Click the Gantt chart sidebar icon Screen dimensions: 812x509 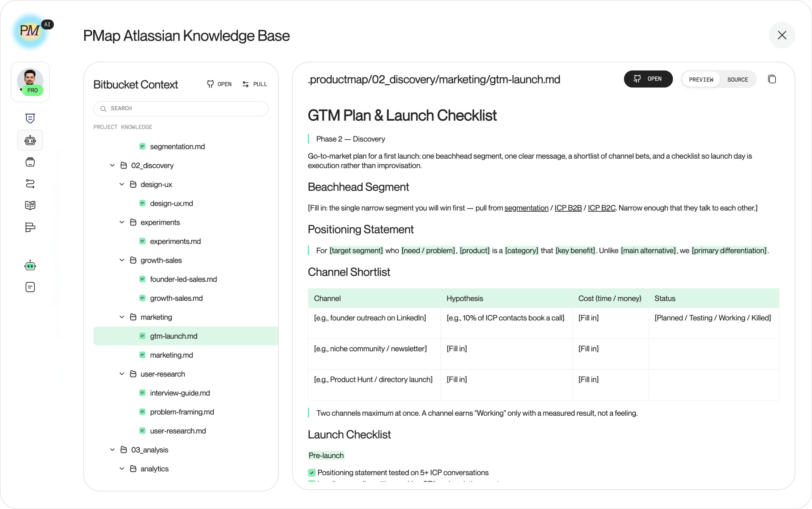click(x=30, y=227)
